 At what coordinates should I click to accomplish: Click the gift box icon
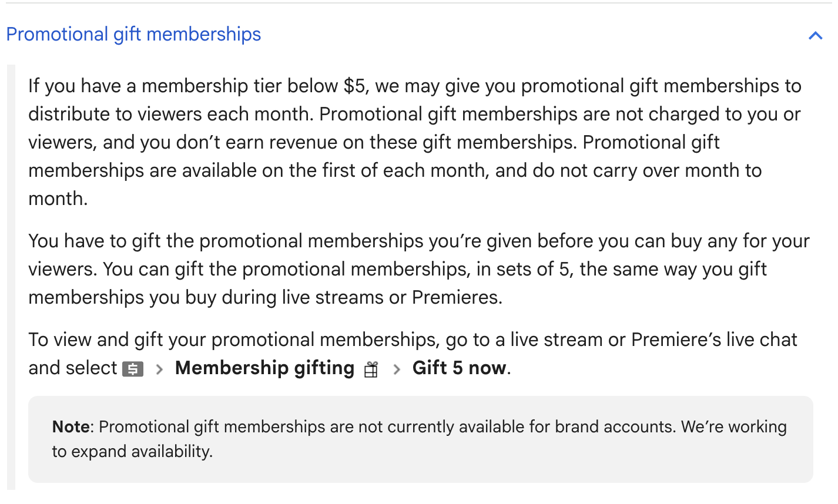tap(371, 369)
